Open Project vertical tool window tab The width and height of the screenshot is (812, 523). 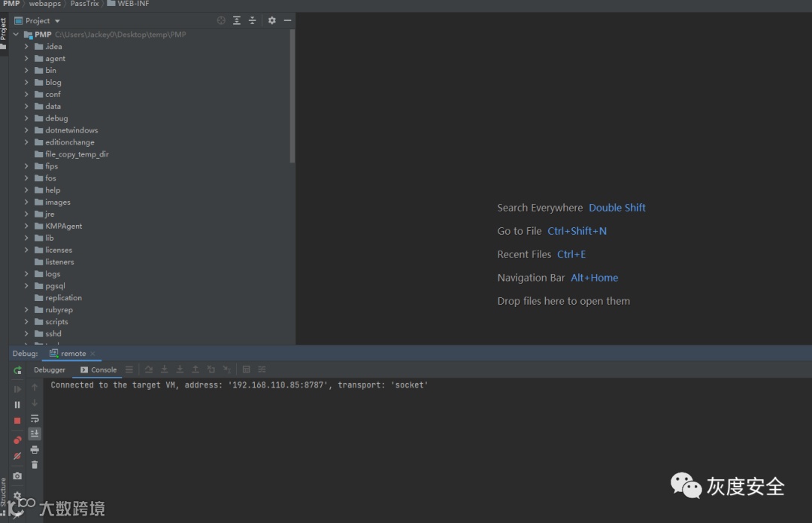[3, 33]
